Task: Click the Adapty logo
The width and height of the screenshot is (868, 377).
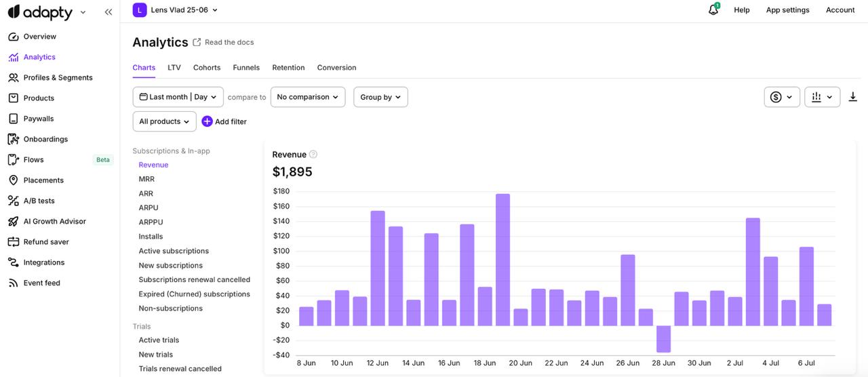Action: click(x=40, y=12)
